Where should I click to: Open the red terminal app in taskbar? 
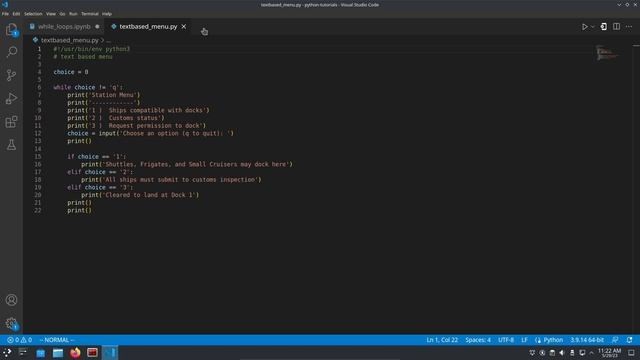[92, 353]
